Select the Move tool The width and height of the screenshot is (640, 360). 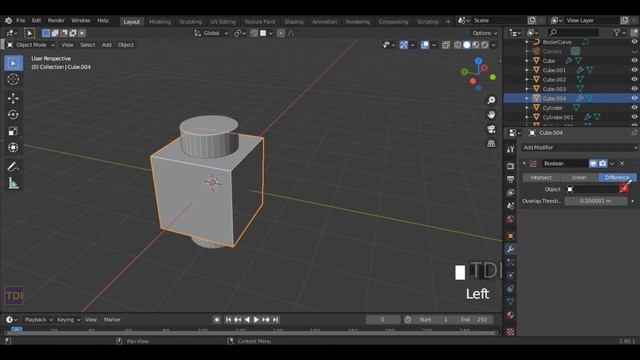tap(13, 98)
